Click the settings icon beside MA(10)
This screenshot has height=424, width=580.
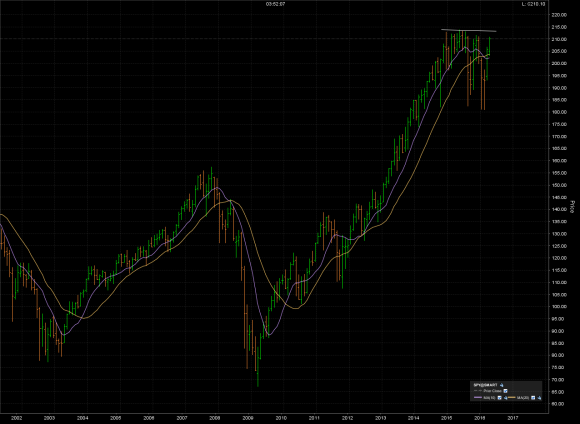(505, 398)
